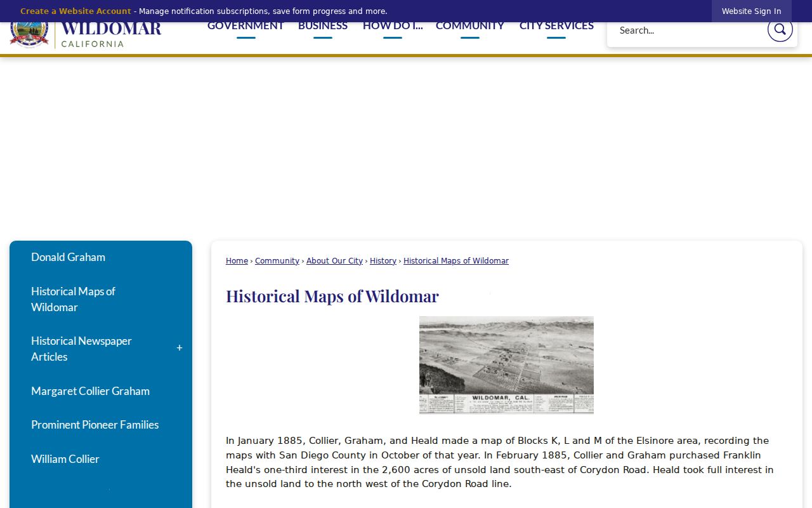Viewport: 812px width, 508px height.
Task: Select Historical Maps of Wildomar in sidebar
Action: pyautogui.click(x=73, y=299)
